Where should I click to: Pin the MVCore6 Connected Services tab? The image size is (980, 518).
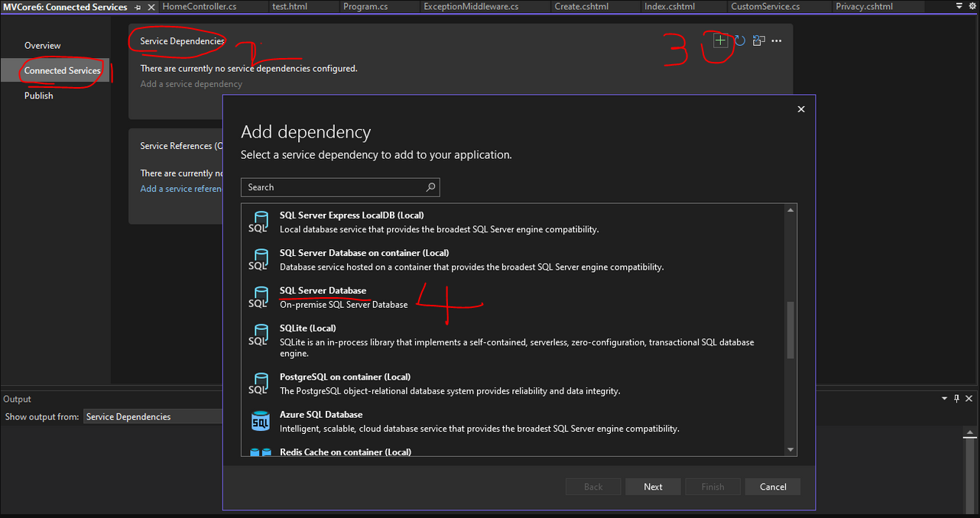tap(138, 7)
